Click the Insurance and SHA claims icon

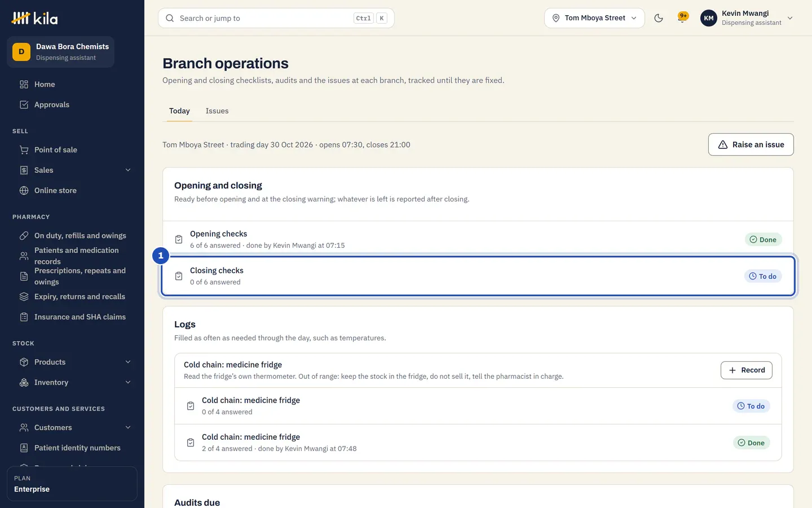[24, 317]
